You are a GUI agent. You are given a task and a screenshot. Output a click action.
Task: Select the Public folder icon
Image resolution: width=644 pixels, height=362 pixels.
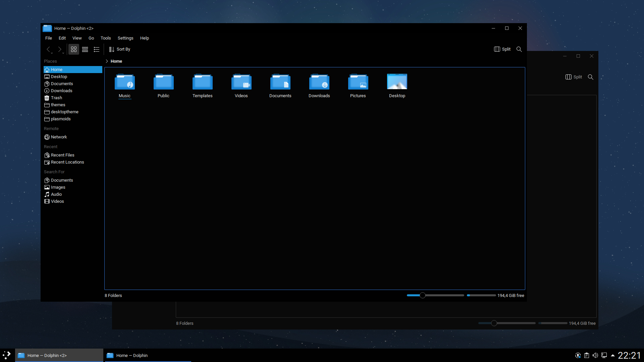pos(163,82)
